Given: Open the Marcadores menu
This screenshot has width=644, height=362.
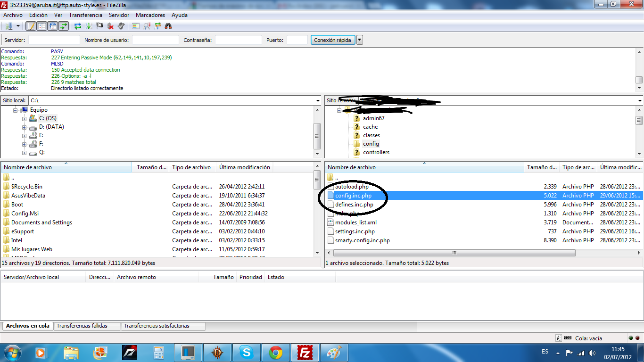Looking at the screenshot, I should 150,15.
